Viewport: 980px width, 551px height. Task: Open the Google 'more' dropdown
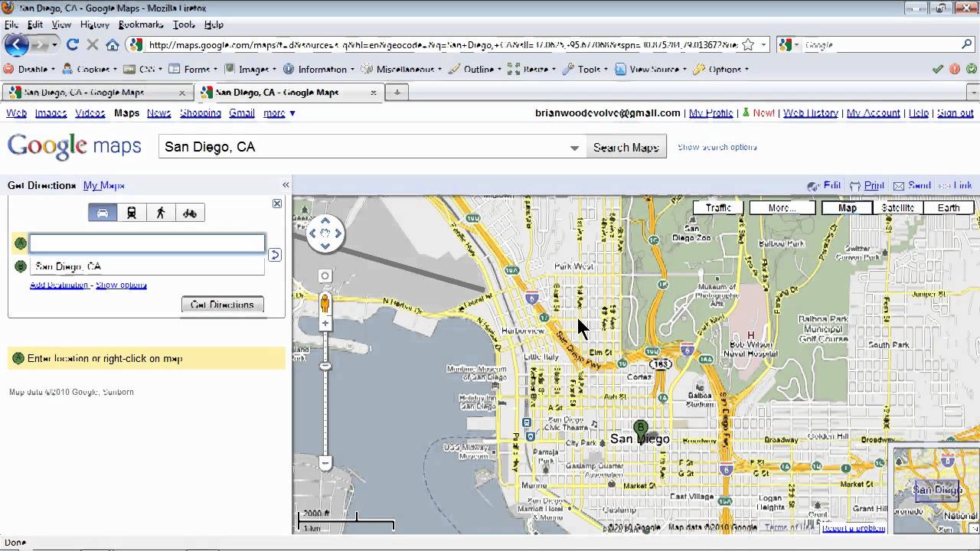click(279, 113)
